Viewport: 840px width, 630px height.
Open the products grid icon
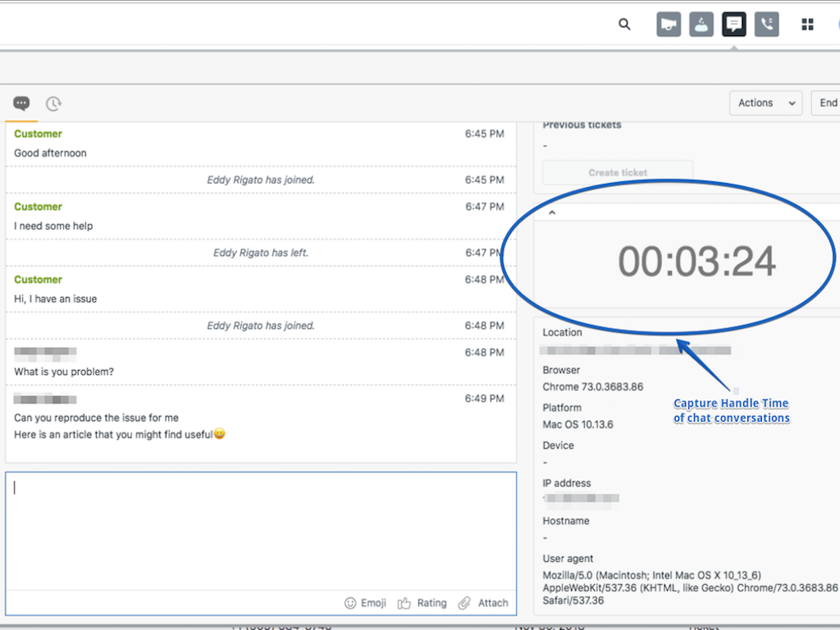coord(807,25)
